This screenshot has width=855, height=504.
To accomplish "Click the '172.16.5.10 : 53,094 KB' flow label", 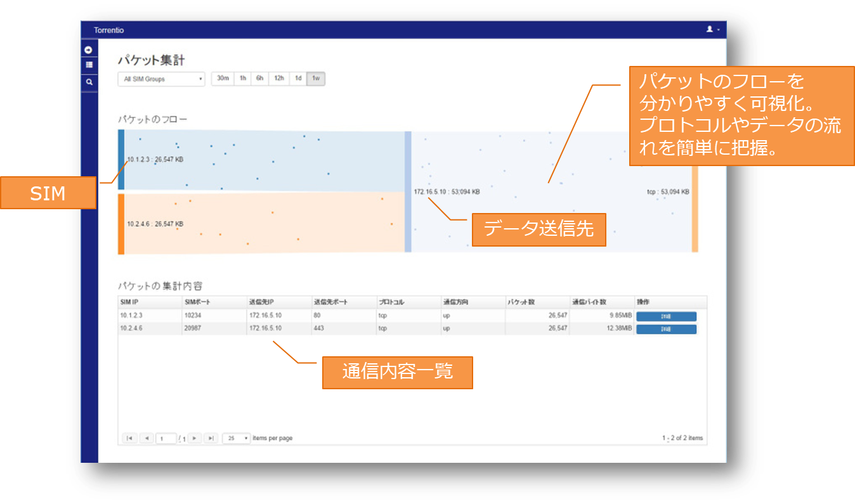I will [x=447, y=191].
